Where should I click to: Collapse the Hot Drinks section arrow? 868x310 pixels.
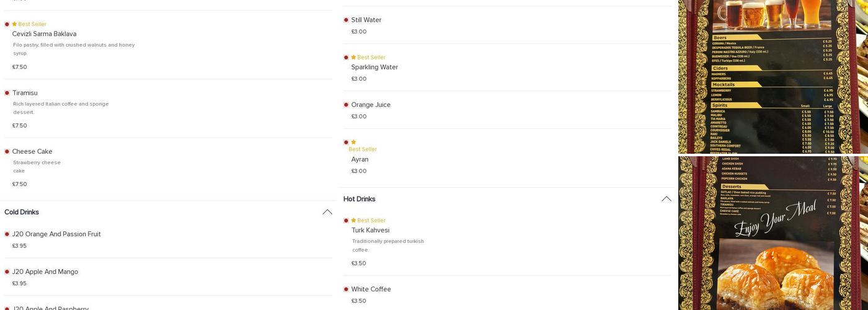point(666,199)
